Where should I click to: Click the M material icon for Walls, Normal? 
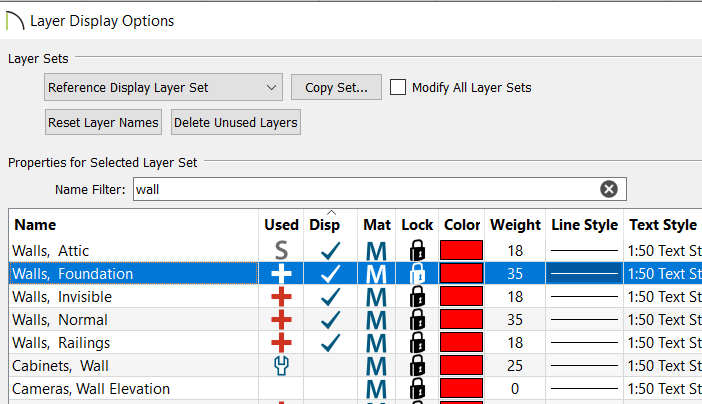[376, 320]
